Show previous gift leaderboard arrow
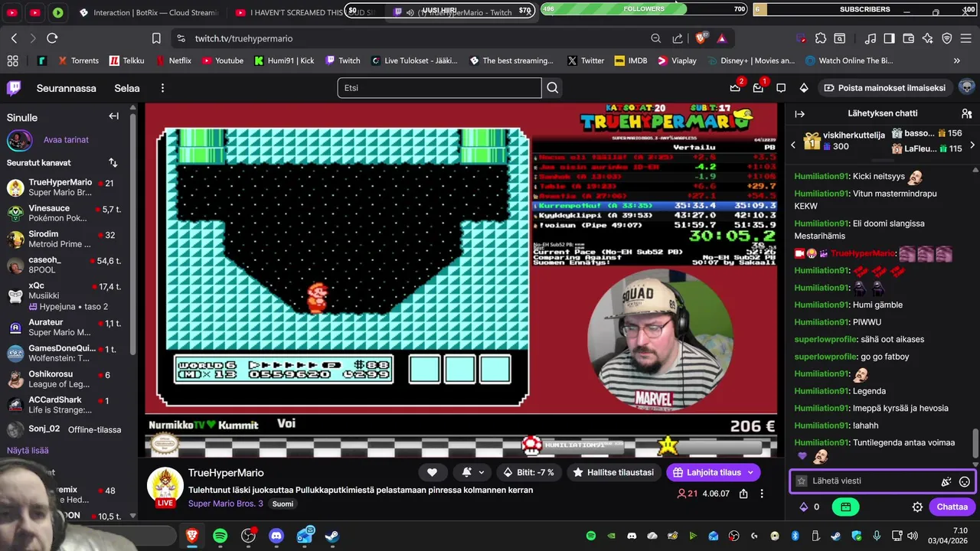Screen dimensions: 980x551 pyautogui.click(x=793, y=145)
